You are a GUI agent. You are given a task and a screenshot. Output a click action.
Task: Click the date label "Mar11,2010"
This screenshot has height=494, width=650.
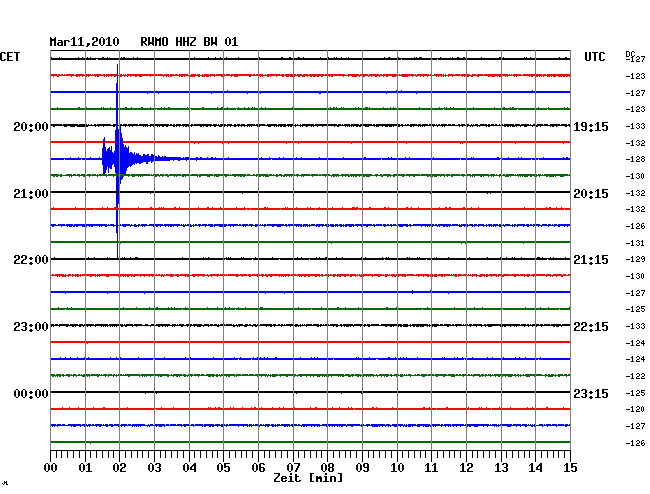(84, 42)
